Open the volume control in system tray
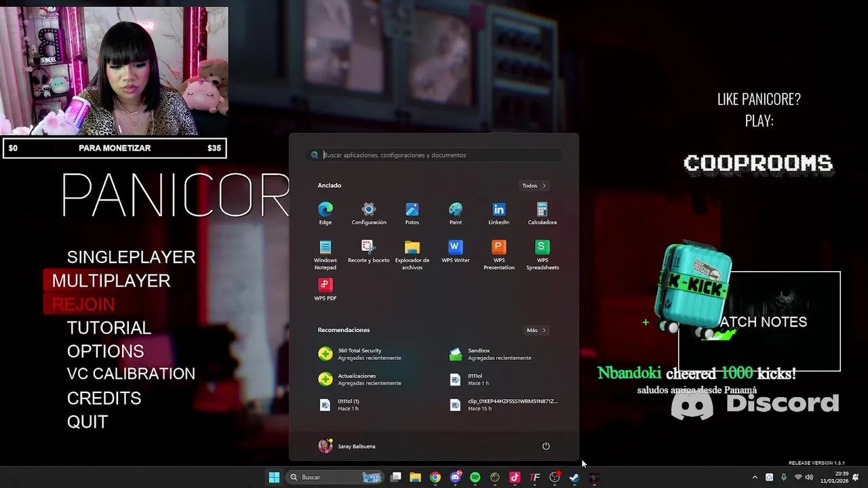 (x=809, y=477)
